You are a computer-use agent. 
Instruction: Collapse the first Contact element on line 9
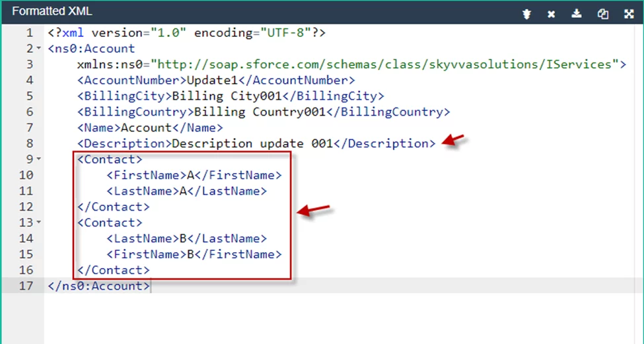(x=39, y=160)
